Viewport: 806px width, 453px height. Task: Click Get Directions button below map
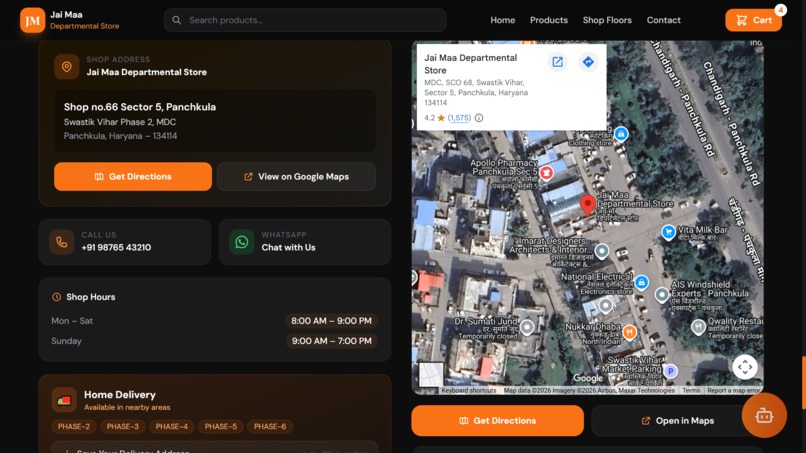click(x=497, y=421)
